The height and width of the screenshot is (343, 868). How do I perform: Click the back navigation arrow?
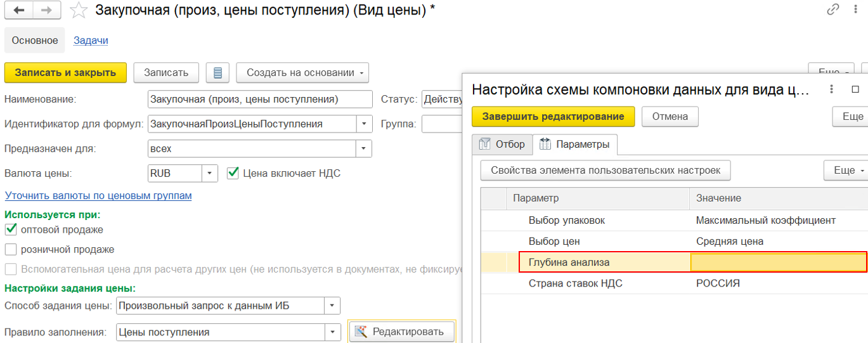[19, 10]
